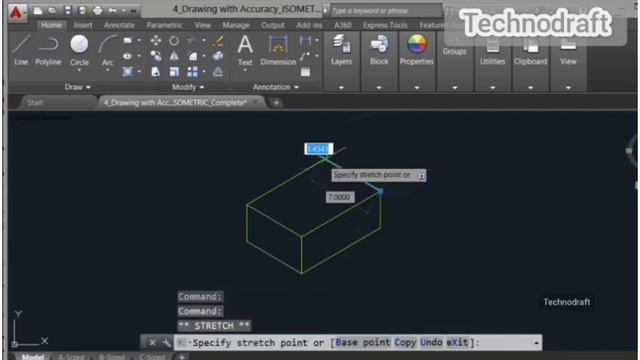Open the Arc tool dropdown arrow
Image resolution: width=640 pixels, height=360 pixels.
[108, 71]
